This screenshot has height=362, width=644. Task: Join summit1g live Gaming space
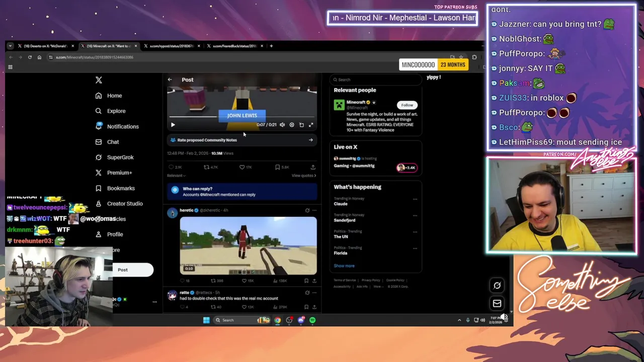[354, 165]
